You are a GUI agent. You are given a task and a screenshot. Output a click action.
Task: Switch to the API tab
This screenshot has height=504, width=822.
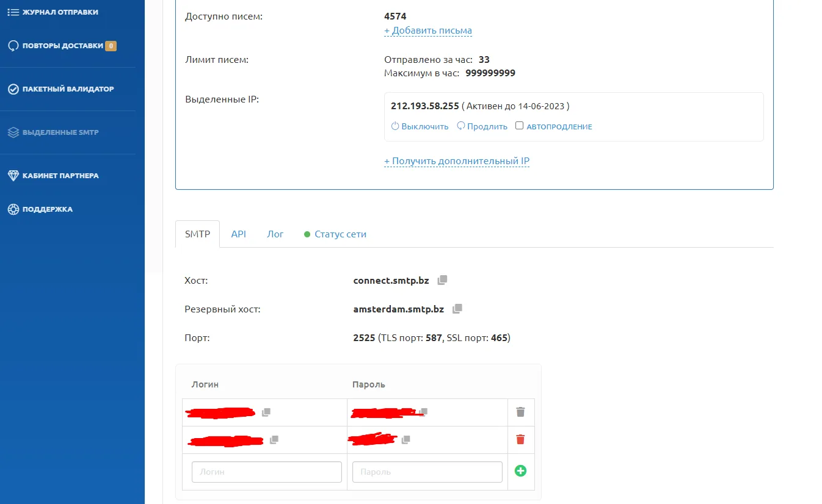(238, 234)
